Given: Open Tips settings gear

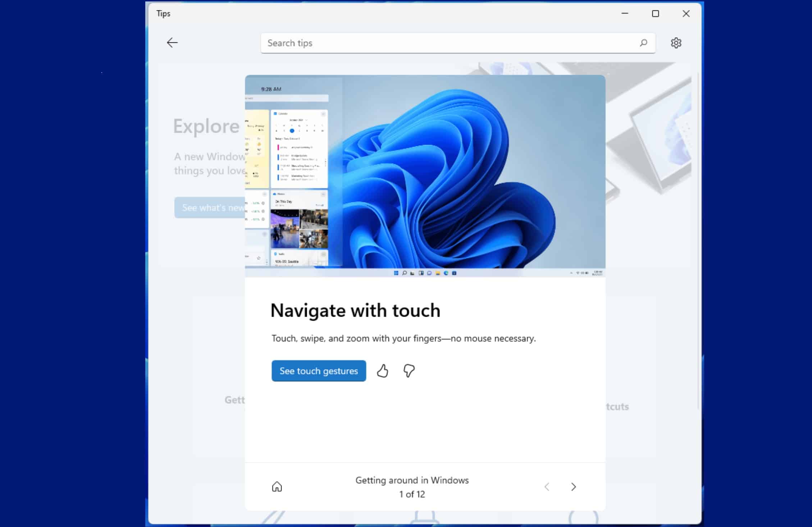Looking at the screenshot, I should click(676, 43).
